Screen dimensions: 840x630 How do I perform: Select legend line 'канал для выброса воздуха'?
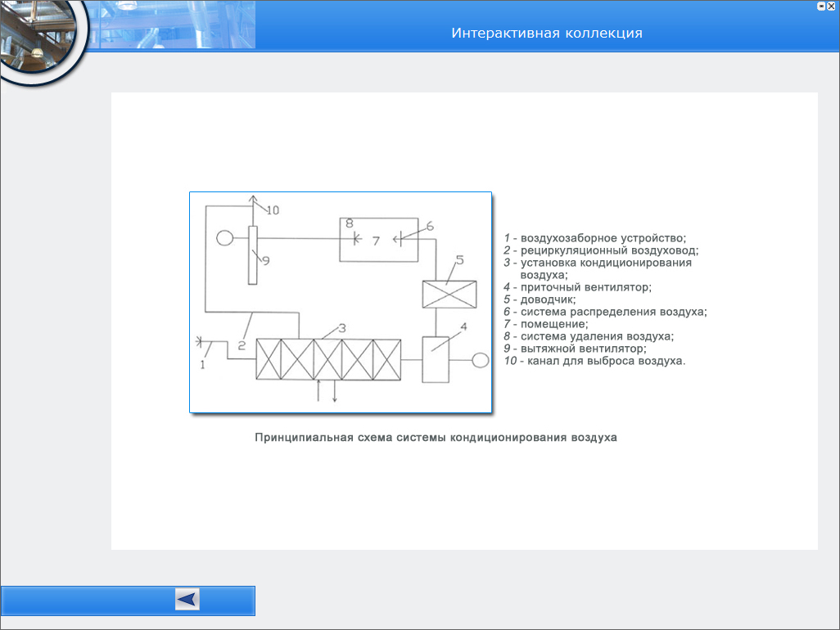tap(595, 361)
